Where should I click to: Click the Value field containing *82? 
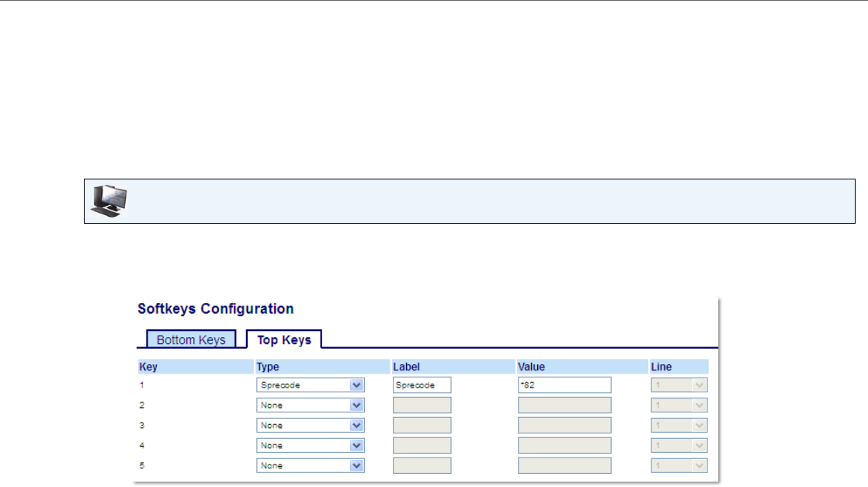tap(564, 384)
